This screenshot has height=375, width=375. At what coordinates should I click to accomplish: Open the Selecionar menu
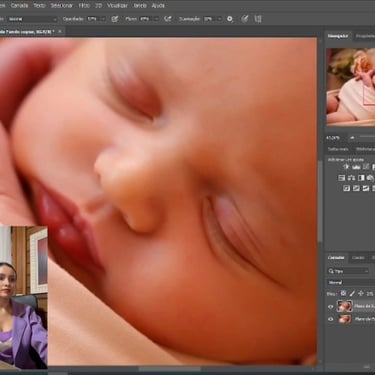click(x=61, y=6)
